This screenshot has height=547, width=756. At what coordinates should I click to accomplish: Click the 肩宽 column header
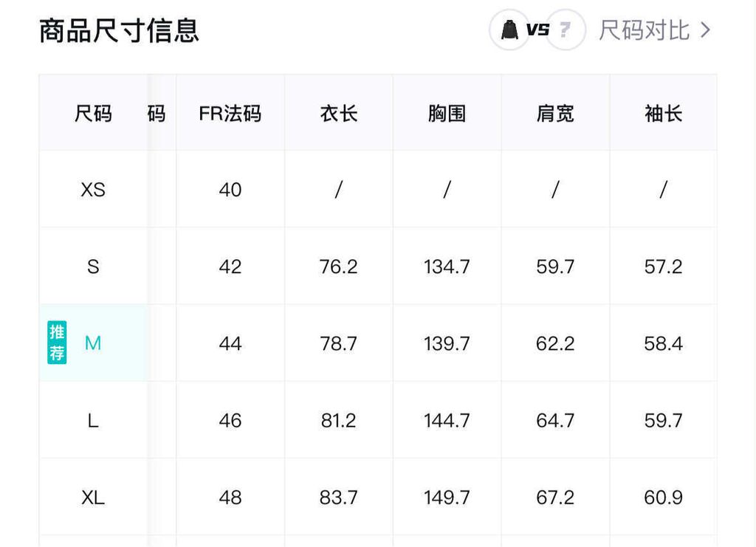point(555,114)
